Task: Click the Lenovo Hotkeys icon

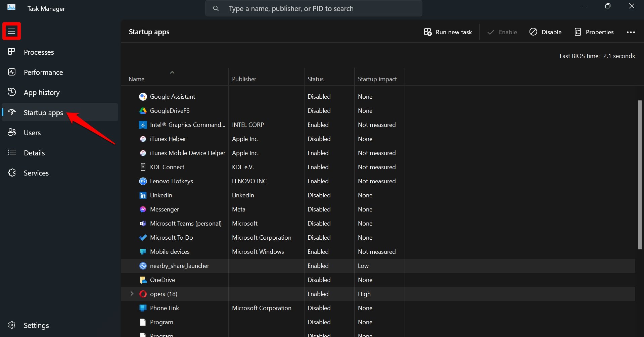Action: click(143, 181)
